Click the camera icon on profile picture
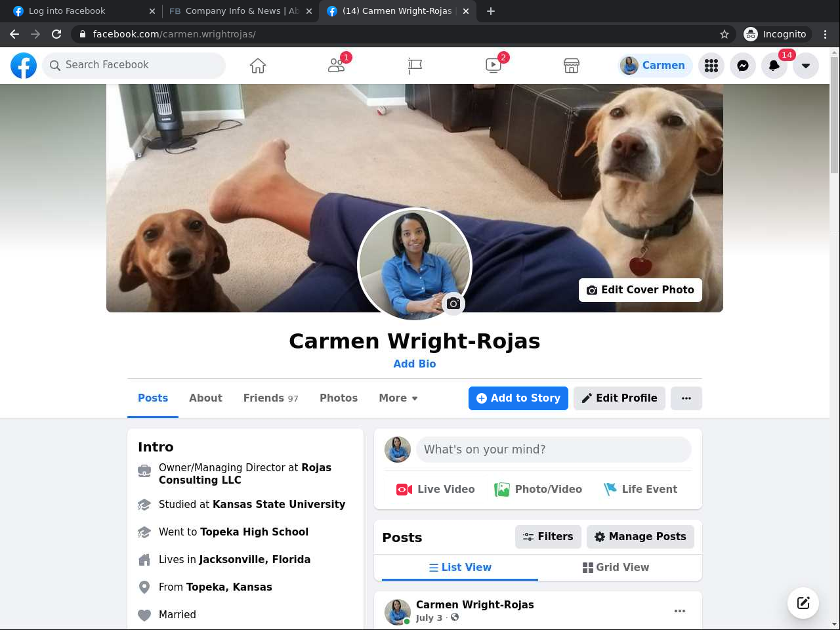The width and height of the screenshot is (840, 630). (x=453, y=303)
